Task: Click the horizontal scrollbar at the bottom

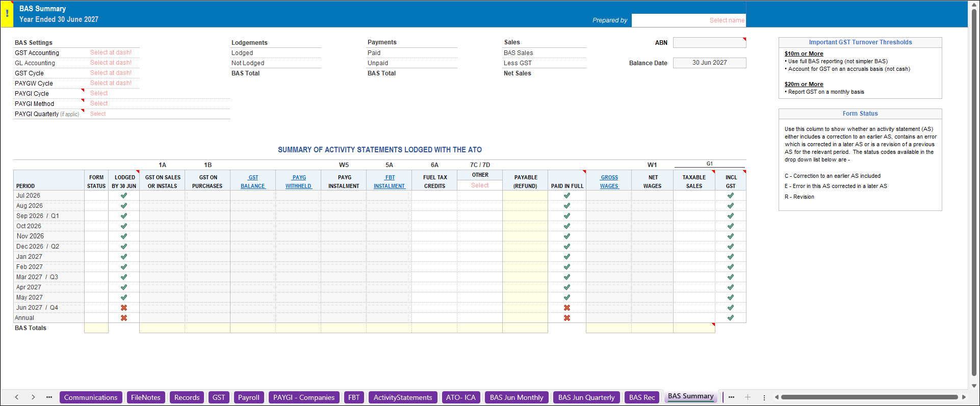Action: coord(869,397)
